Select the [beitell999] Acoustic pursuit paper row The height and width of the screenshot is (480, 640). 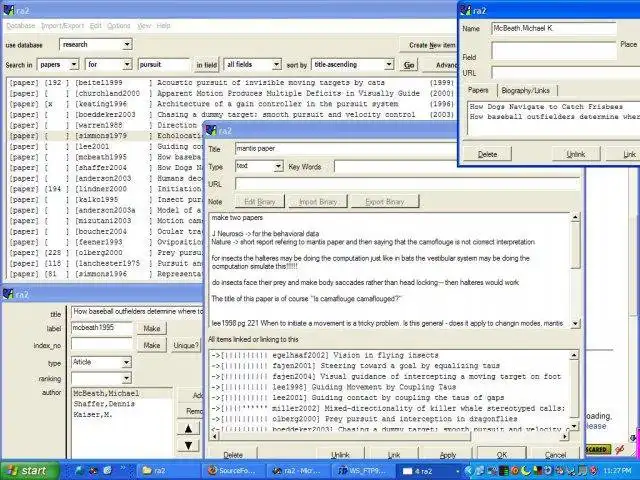[x=231, y=82]
